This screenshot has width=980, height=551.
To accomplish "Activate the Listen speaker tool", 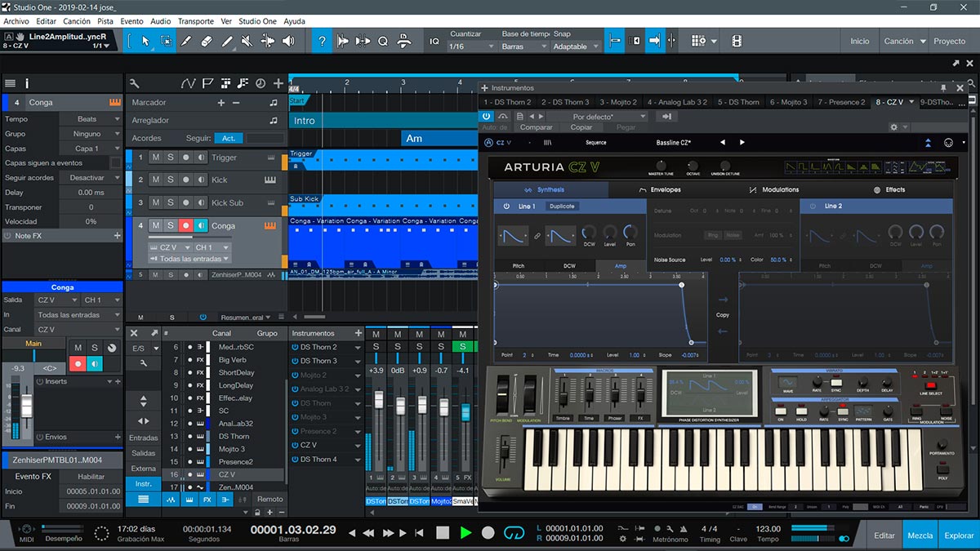I will [288, 40].
